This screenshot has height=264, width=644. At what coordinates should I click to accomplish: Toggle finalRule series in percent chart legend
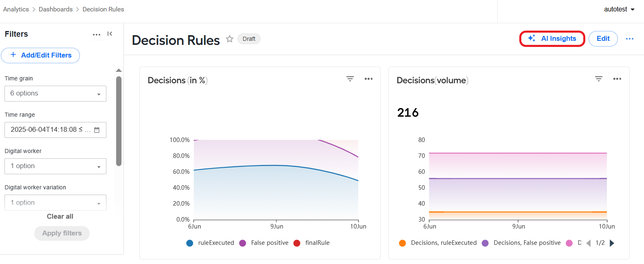(312, 243)
